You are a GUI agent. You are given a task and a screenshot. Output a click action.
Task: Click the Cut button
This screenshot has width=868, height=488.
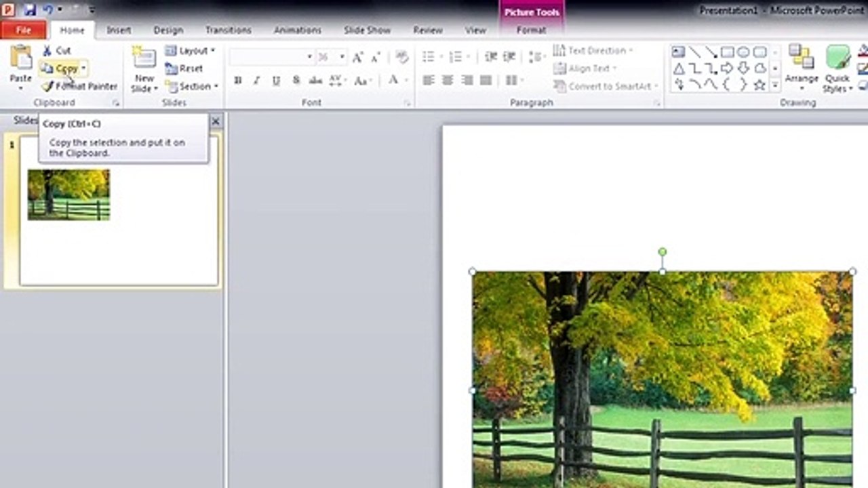[x=56, y=50]
